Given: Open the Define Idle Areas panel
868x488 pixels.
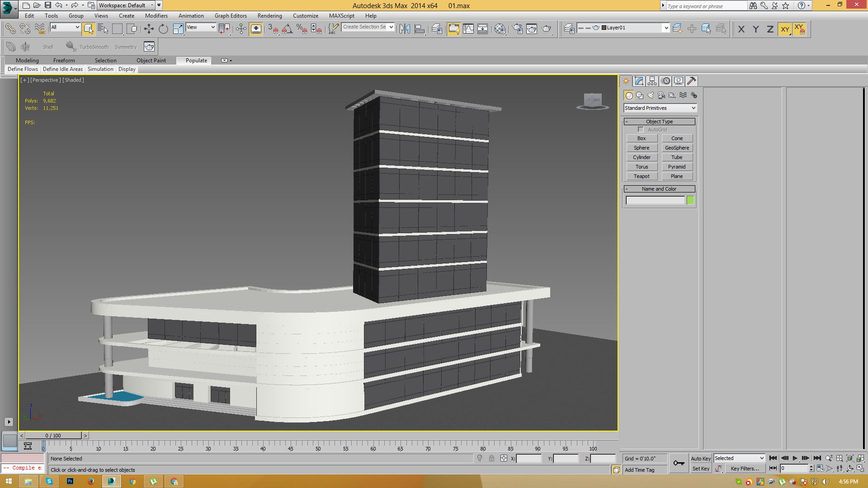Looking at the screenshot, I should 63,69.
